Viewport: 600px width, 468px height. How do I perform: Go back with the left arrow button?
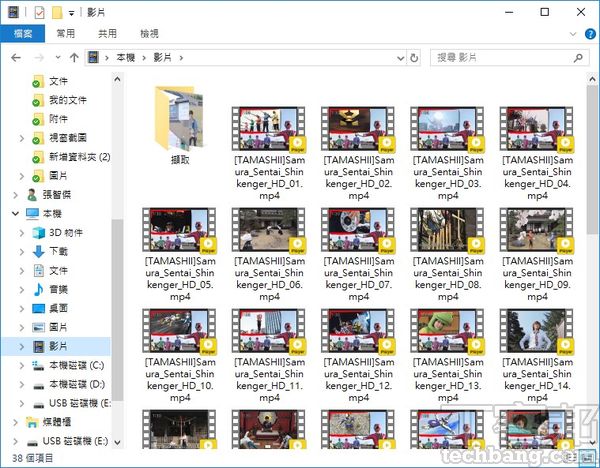pyautogui.click(x=16, y=58)
